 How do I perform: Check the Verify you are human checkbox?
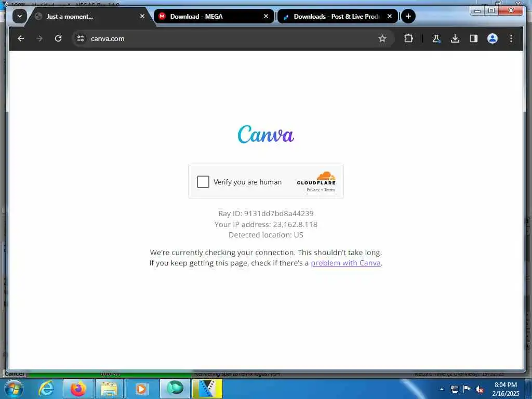click(x=203, y=182)
